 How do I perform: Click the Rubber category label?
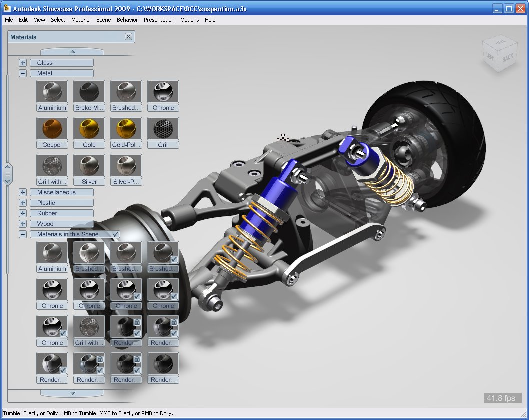point(62,213)
